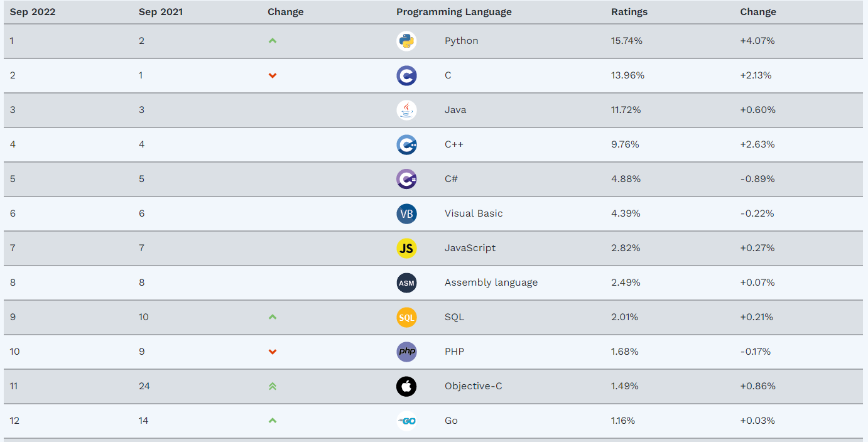
Task: Click the Java coffee cup icon
Action: (x=406, y=110)
